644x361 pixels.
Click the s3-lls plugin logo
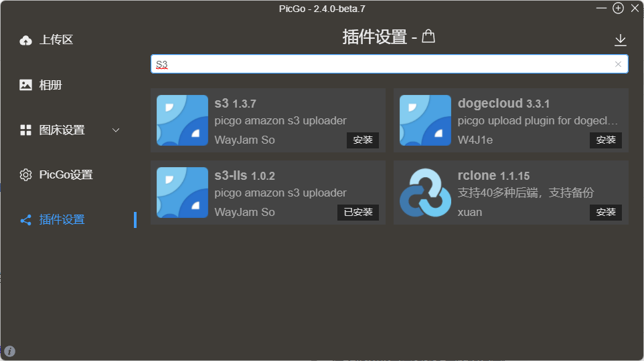182,193
